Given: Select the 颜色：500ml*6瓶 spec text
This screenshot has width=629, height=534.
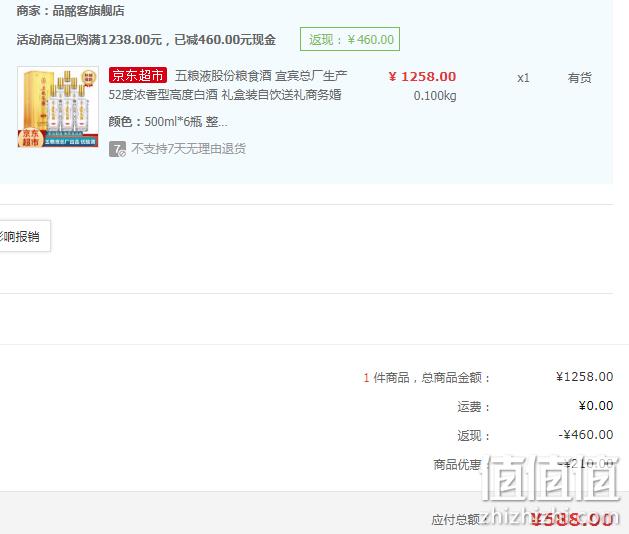Looking at the screenshot, I should click(x=168, y=121).
